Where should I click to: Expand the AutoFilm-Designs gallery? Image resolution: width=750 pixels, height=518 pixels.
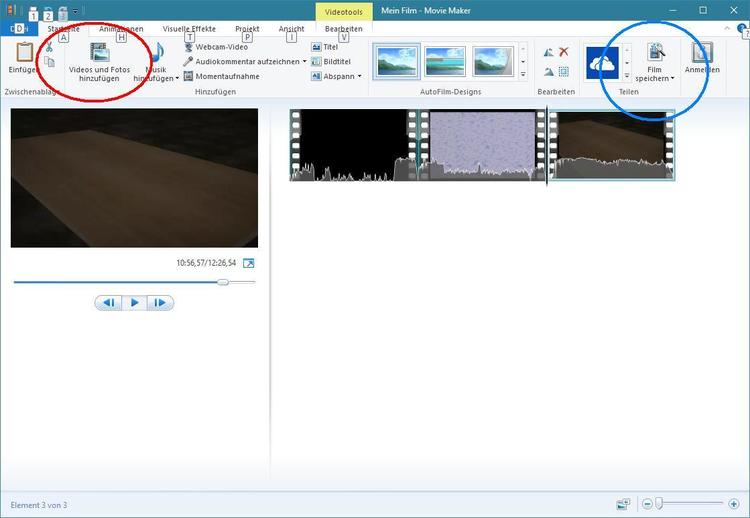click(x=523, y=75)
